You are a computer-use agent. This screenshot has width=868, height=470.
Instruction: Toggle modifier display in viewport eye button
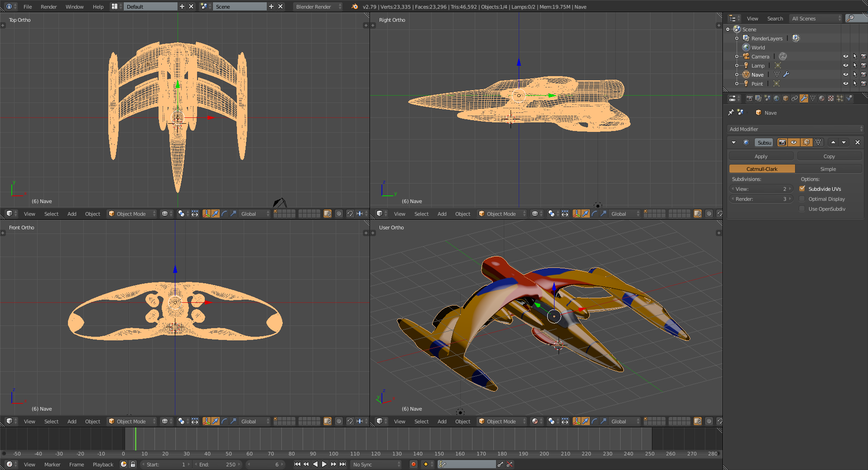(794, 142)
